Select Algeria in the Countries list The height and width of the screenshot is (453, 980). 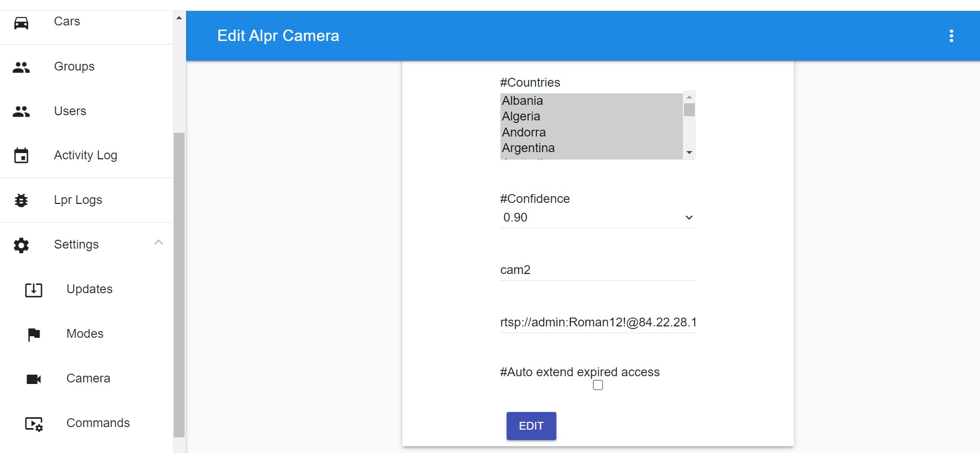coord(591,116)
